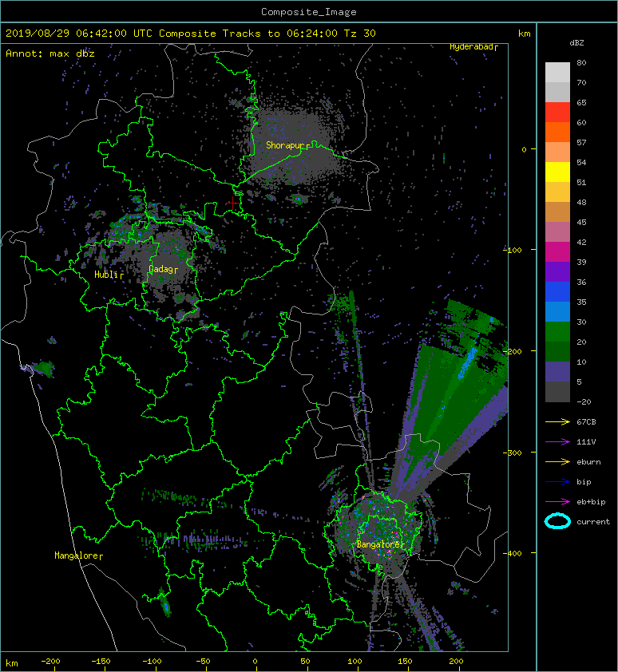Click the 'Hyderabad' city label
The height and width of the screenshot is (672, 618).
point(471,47)
